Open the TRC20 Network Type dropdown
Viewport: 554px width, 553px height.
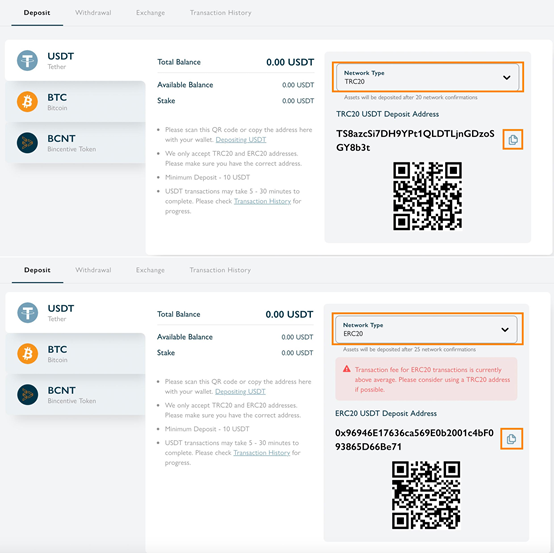click(428, 77)
